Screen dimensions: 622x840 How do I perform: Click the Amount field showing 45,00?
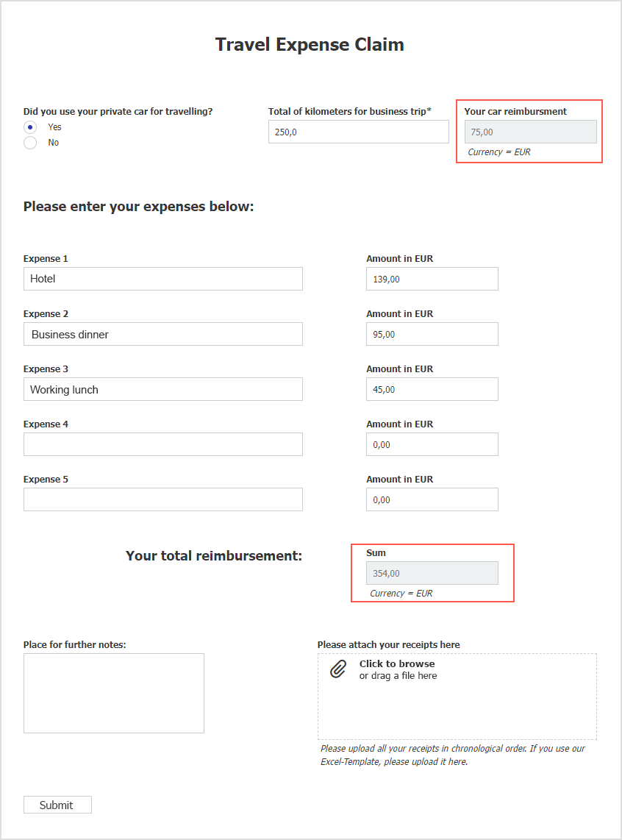coord(432,389)
